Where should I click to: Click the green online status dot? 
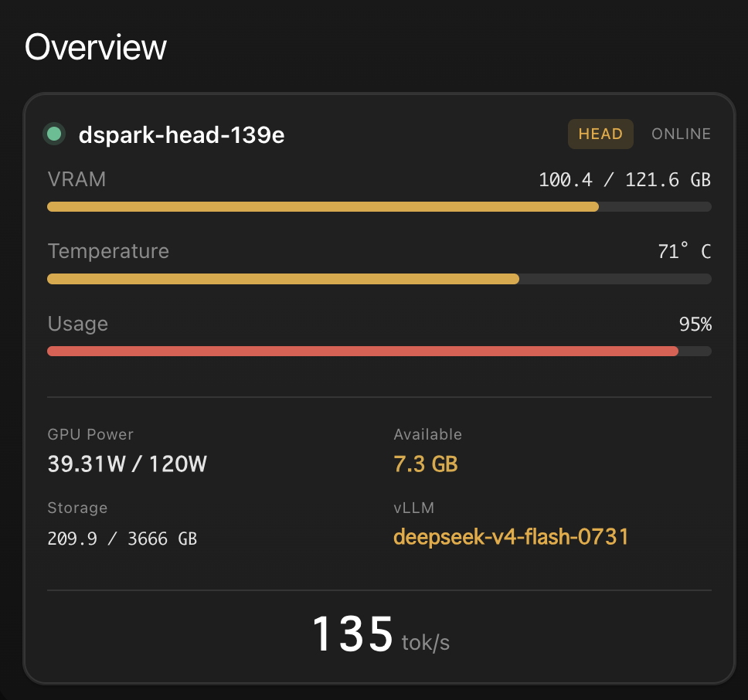[54, 134]
